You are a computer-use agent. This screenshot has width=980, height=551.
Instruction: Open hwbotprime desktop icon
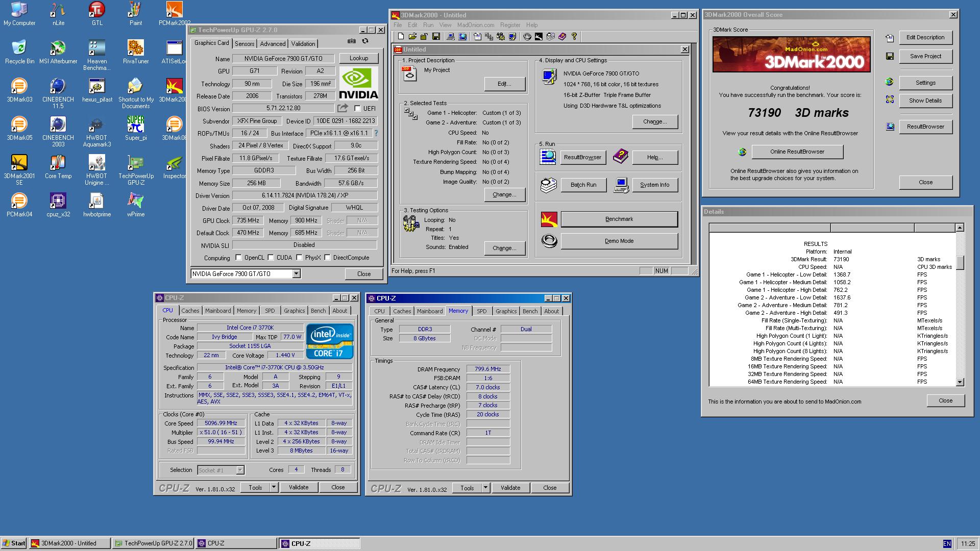(x=97, y=205)
